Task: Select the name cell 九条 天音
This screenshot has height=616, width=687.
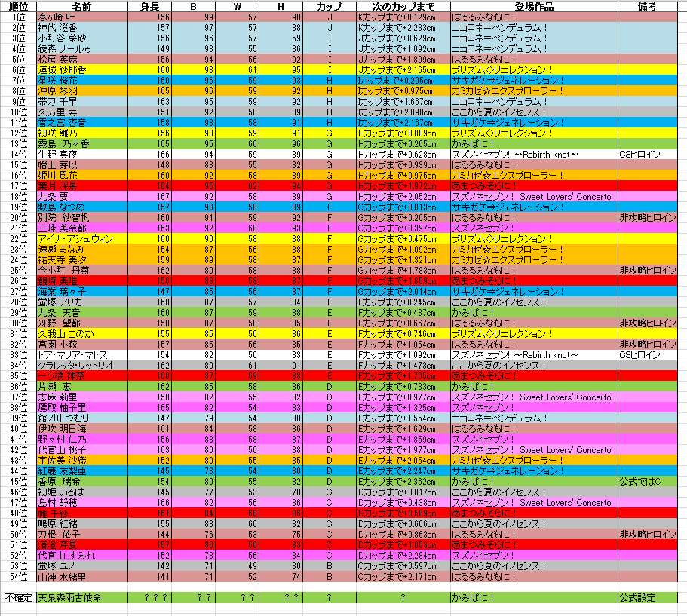Action: point(82,312)
